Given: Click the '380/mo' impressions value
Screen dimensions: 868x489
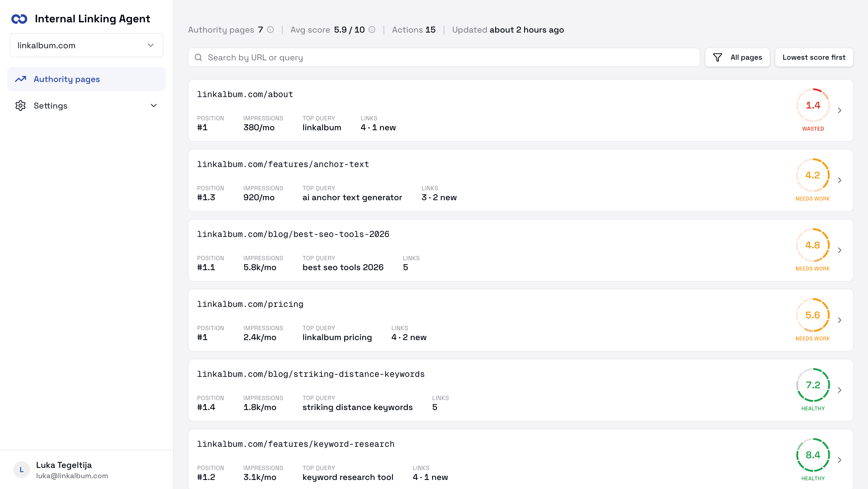Looking at the screenshot, I should pos(259,128).
